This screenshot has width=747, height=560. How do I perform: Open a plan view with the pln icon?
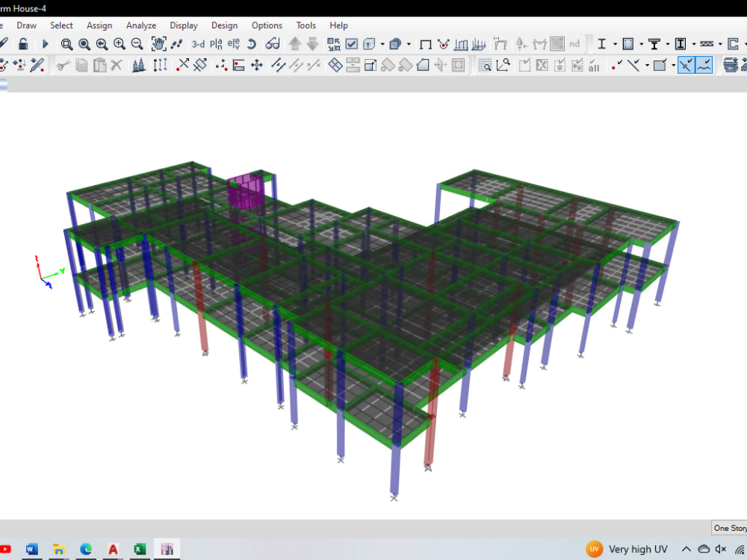point(215,44)
